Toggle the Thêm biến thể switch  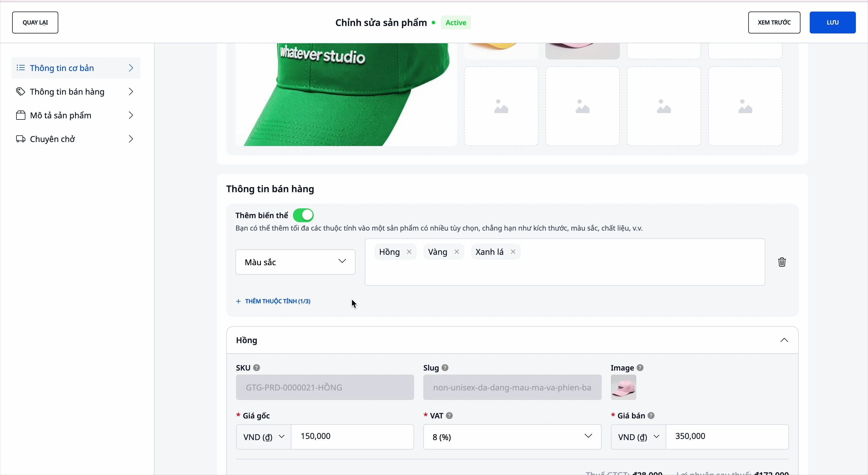click(x=303, y=215)
